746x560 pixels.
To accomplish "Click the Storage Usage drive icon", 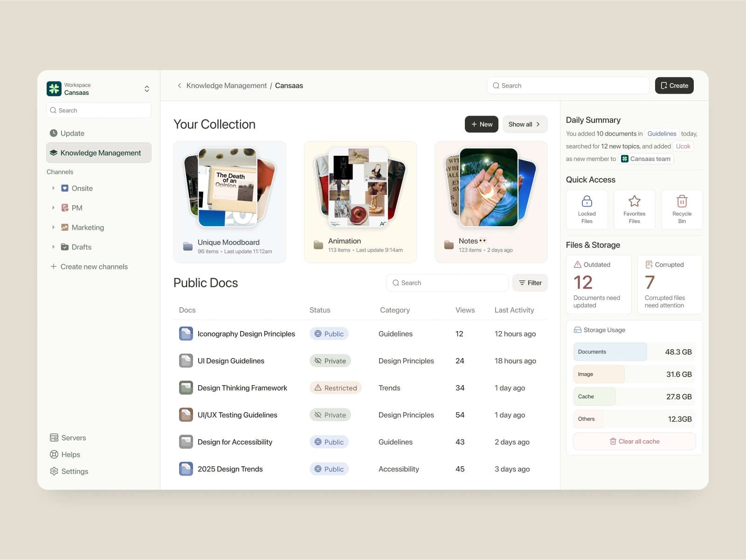I will [578, 330].
